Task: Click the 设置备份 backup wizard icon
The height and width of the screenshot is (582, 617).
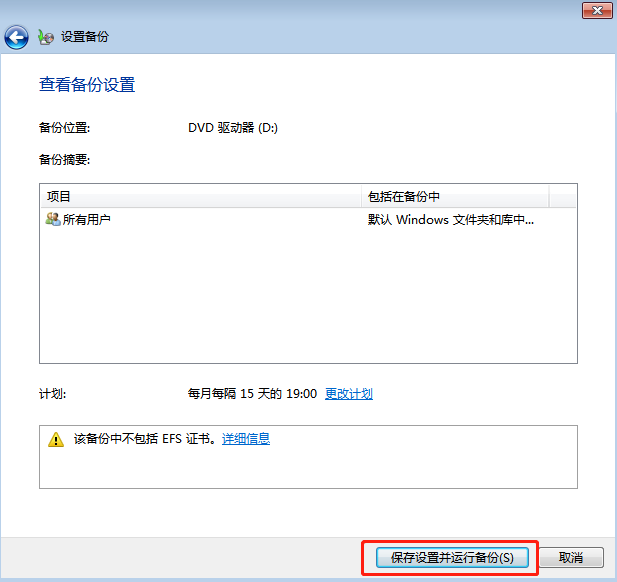Action: point(46,37)
